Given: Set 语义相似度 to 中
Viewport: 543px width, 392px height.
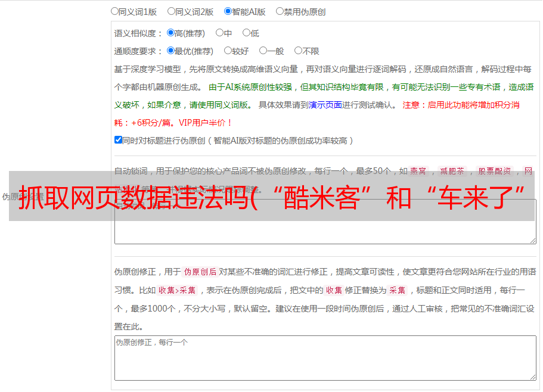Looking at the screenshot, I should coord(219,33).
